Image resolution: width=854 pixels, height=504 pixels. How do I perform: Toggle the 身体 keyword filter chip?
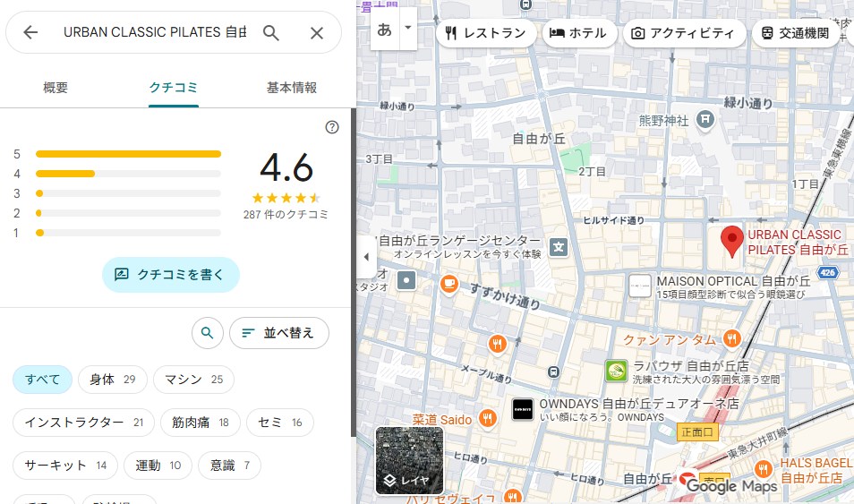coord(112,380)
